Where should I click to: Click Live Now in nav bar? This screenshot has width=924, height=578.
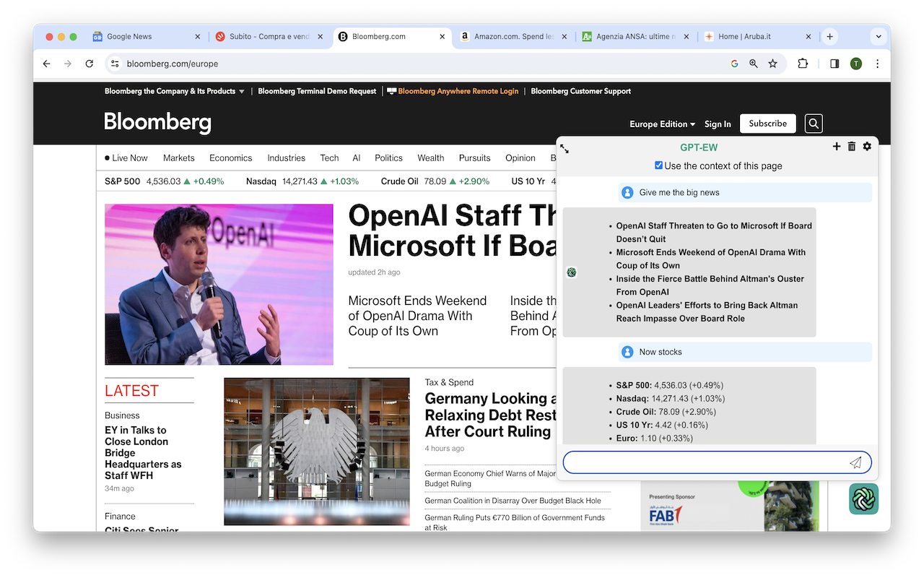[126, 158]
